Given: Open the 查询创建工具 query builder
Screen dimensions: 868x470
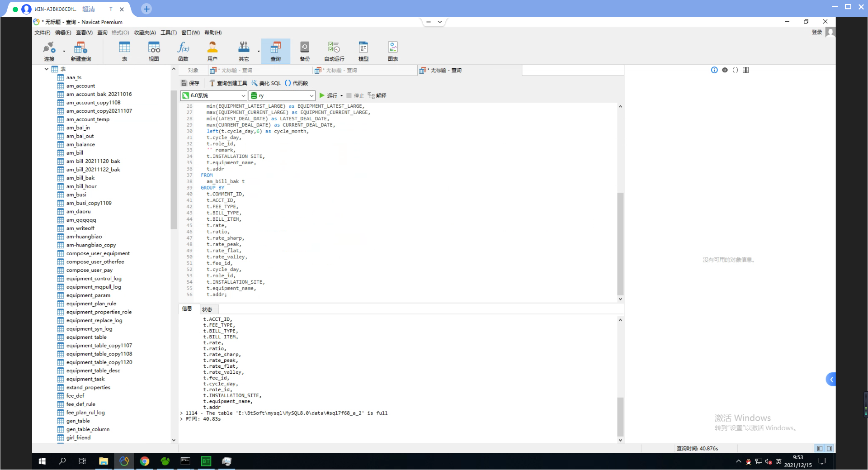Looking at the screenshot, I should pos(228,83).
